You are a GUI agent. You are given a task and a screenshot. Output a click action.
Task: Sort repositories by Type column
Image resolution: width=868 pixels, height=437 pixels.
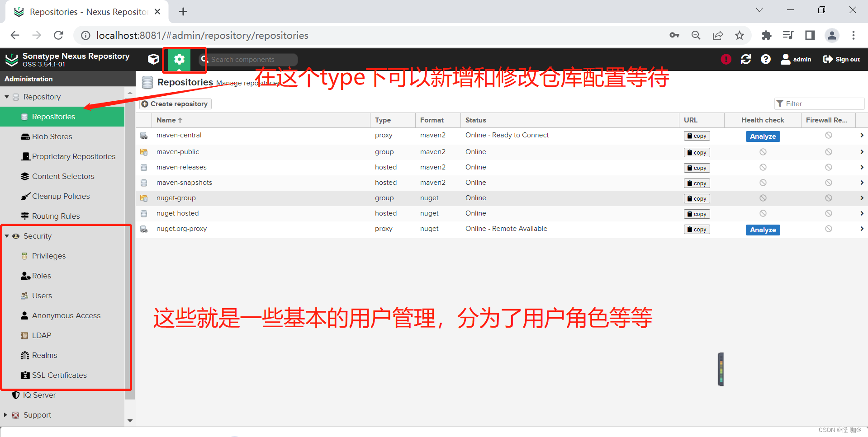392,120
